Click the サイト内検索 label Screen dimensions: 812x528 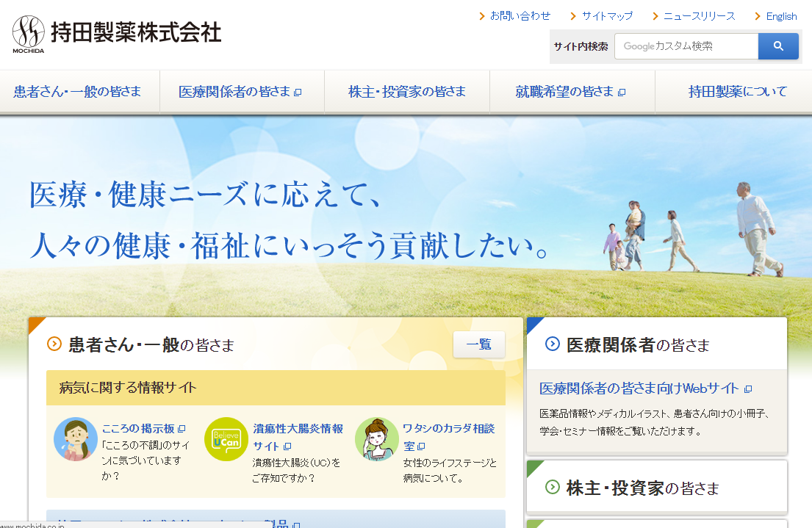(x=581, y=46)
